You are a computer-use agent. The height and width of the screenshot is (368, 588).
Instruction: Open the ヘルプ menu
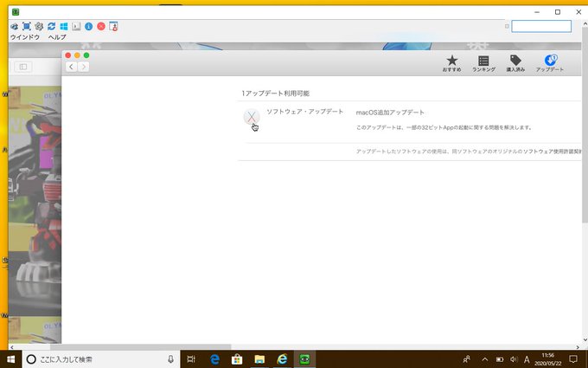(x=57, y=37)
